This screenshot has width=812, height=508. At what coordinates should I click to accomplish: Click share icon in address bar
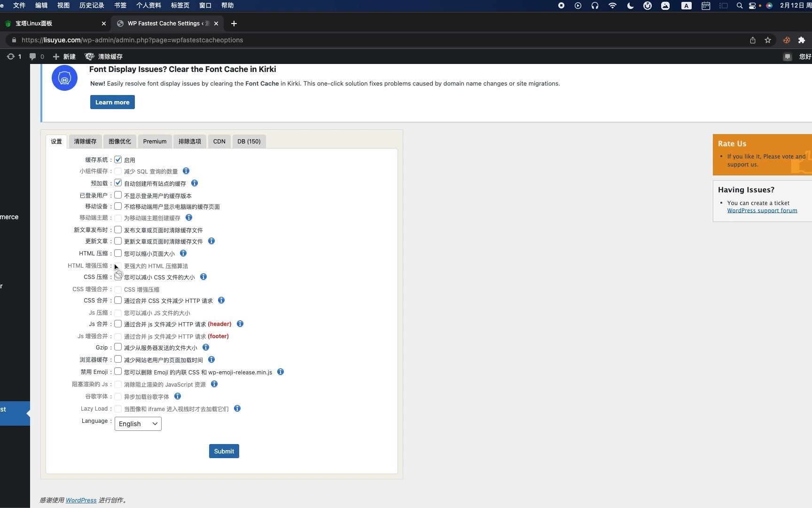[x=753, y=40]
